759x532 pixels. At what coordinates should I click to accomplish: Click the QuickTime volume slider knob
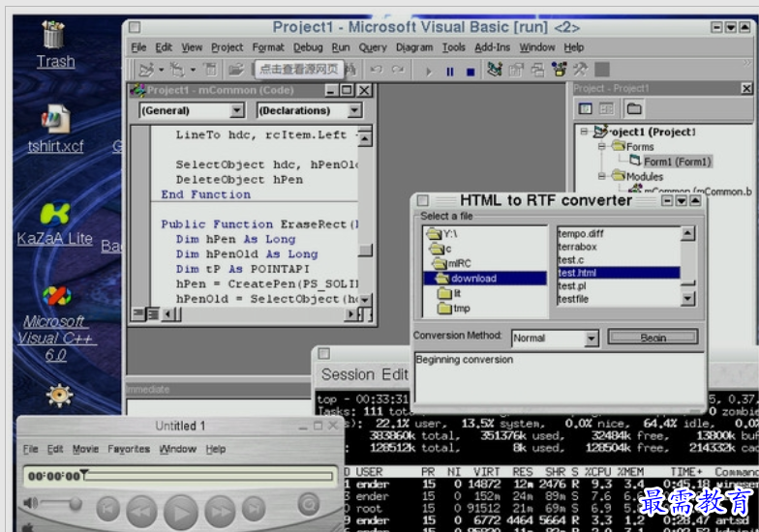point(76,503)
